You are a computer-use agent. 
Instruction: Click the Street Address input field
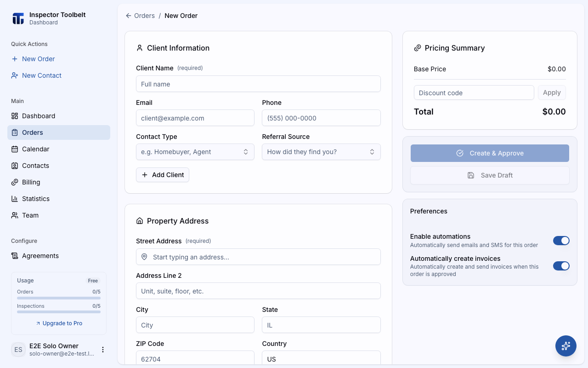click(258, 257)
